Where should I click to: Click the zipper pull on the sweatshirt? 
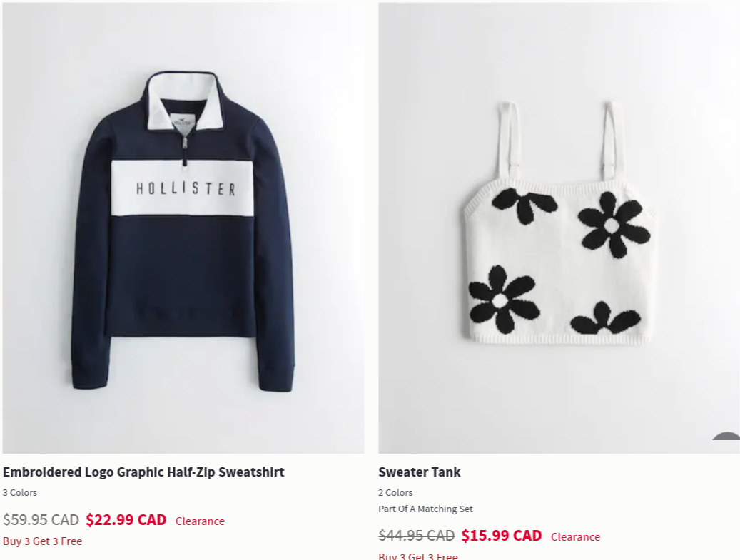185,150
